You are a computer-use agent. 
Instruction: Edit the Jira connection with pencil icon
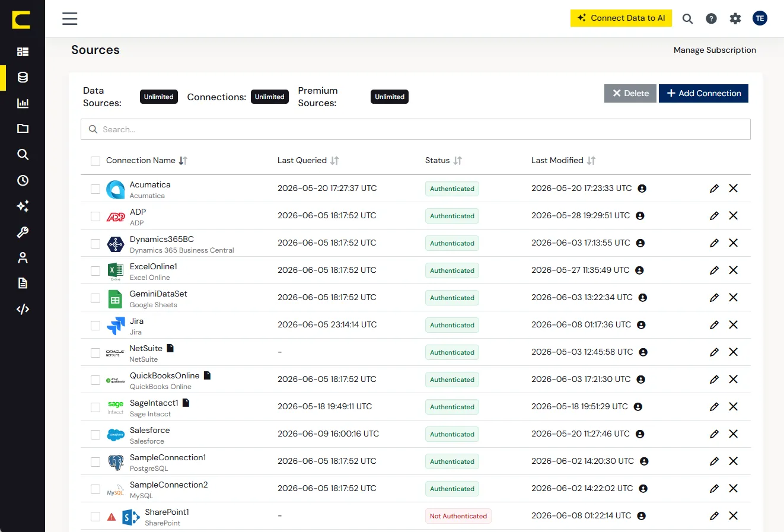pos(714,325)
